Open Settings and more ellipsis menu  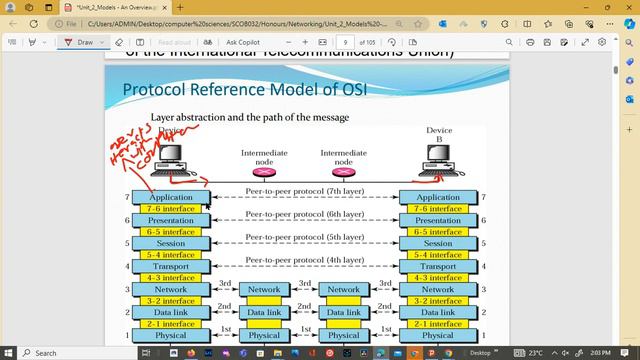(x=610, y=24)
